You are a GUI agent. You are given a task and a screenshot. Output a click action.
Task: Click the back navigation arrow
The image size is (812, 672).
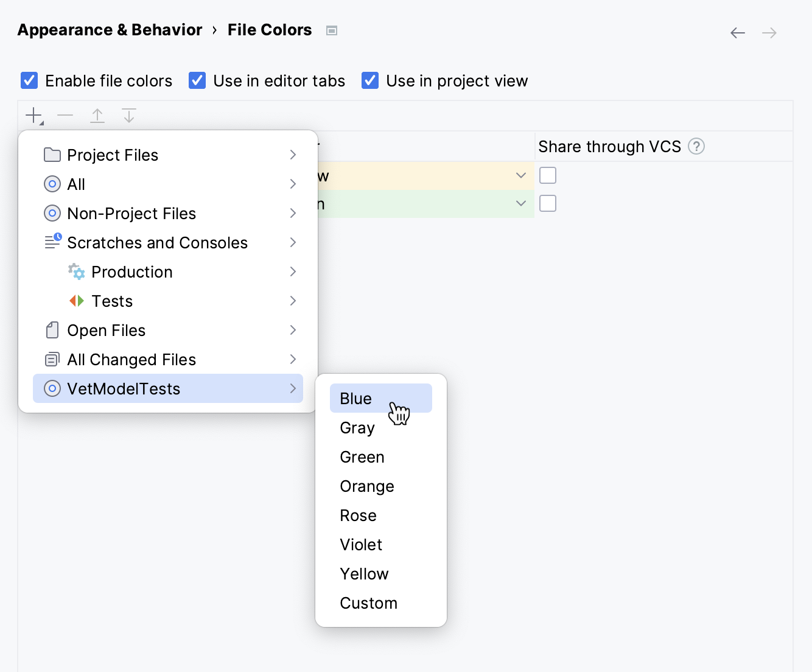pyautogui.click(x=738, y=33)
